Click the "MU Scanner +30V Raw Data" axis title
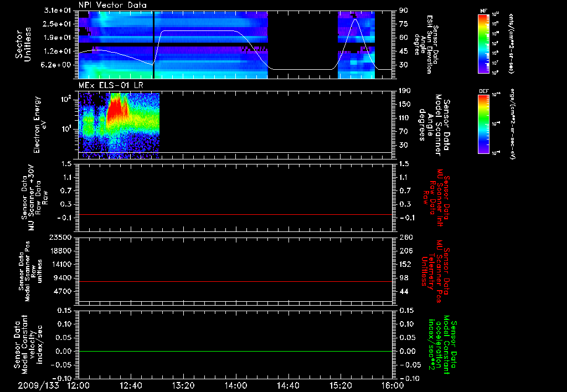This screenshot has width=567, height=392. [x=35, y=198]
